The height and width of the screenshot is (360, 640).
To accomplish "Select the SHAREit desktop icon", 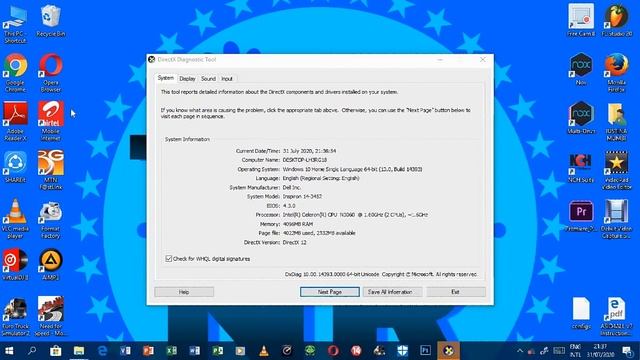I will click(x=16, y=167).
